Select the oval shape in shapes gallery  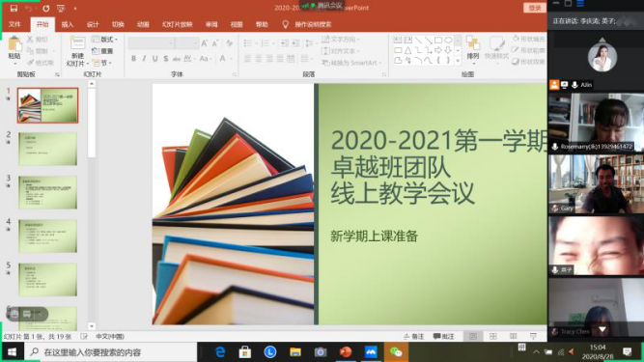pos(448,40)
